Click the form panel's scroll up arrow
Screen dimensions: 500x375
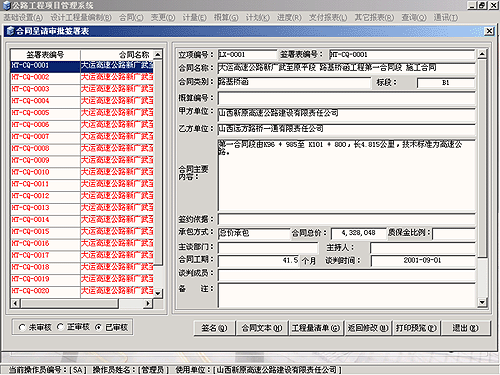[482, 54]
